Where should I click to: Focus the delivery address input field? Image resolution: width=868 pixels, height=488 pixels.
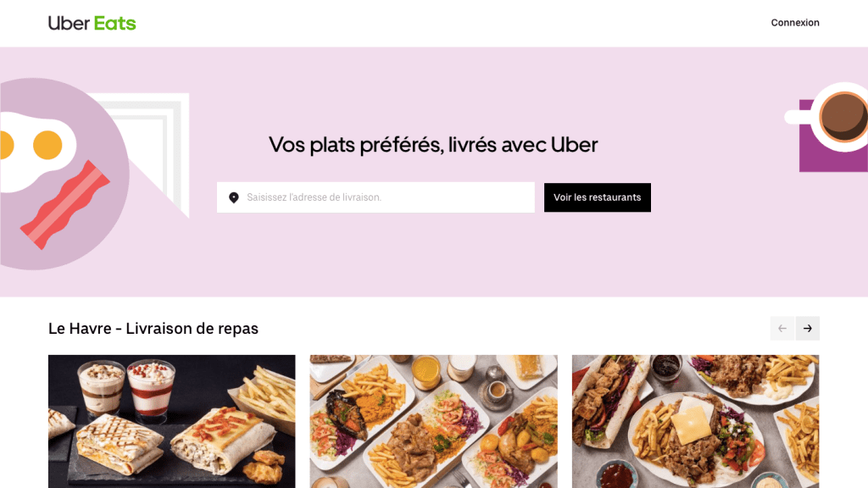tap(376, 197)
